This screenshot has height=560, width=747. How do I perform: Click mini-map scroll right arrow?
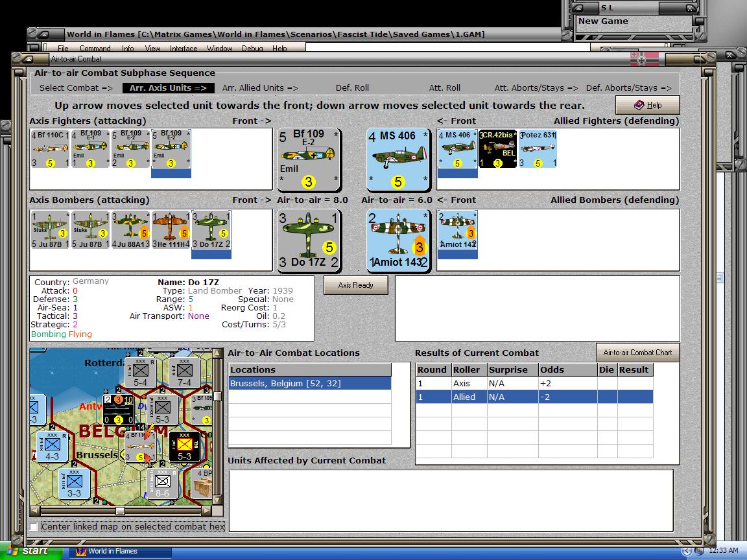point(206,511)
